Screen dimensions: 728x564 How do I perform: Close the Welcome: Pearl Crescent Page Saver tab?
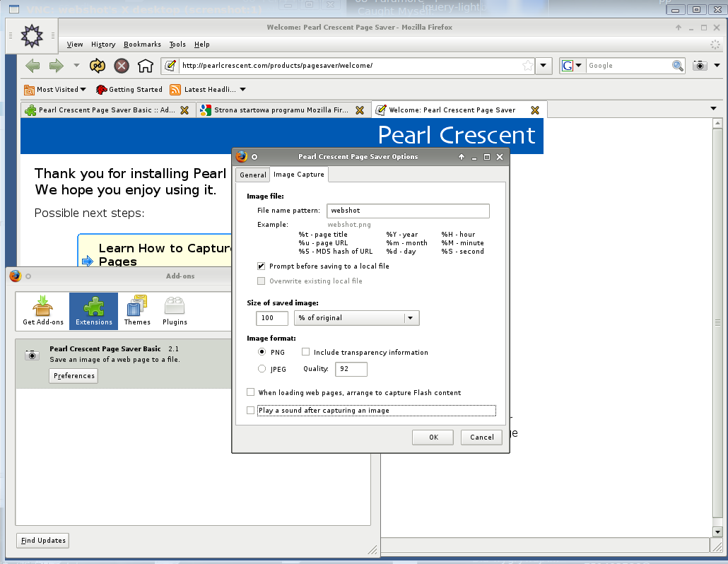pyautogui.click(x=535, y=110)
